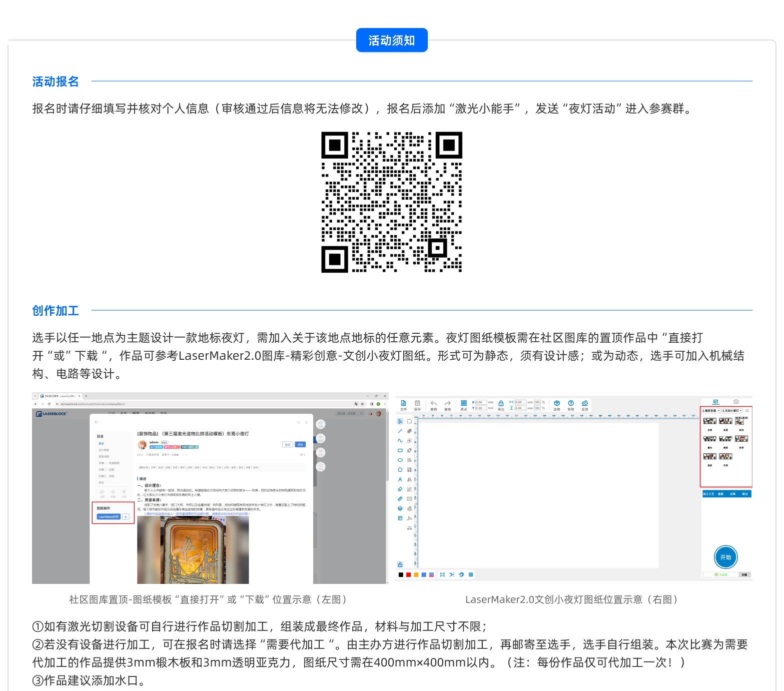Select the arrow selection tool in LaserMaker
Screen dimensions: 784x691
(x=400, y=421)
